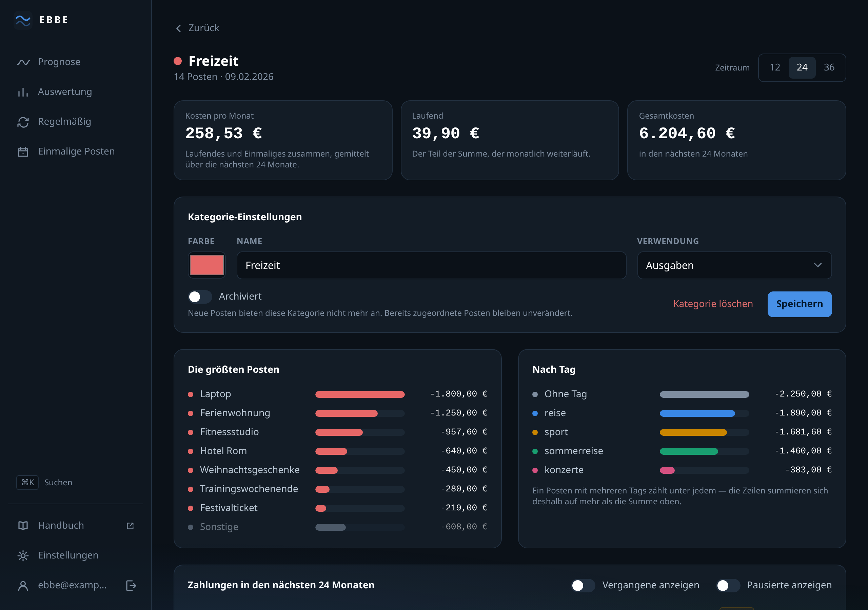Click the external link icon beside Handbuch
Viewport: 868px width, 610px height.
tap(130, 526)
